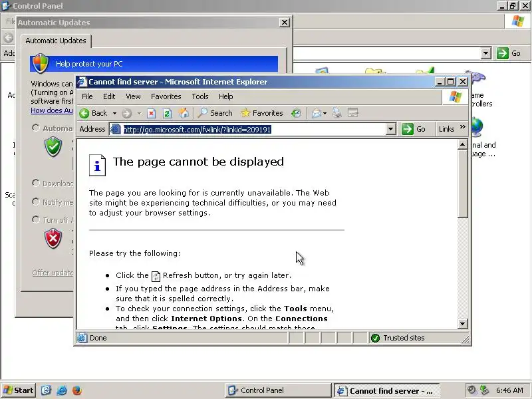Click Go button in Control Panel window

pyautogui.click(x=509, y=53)
